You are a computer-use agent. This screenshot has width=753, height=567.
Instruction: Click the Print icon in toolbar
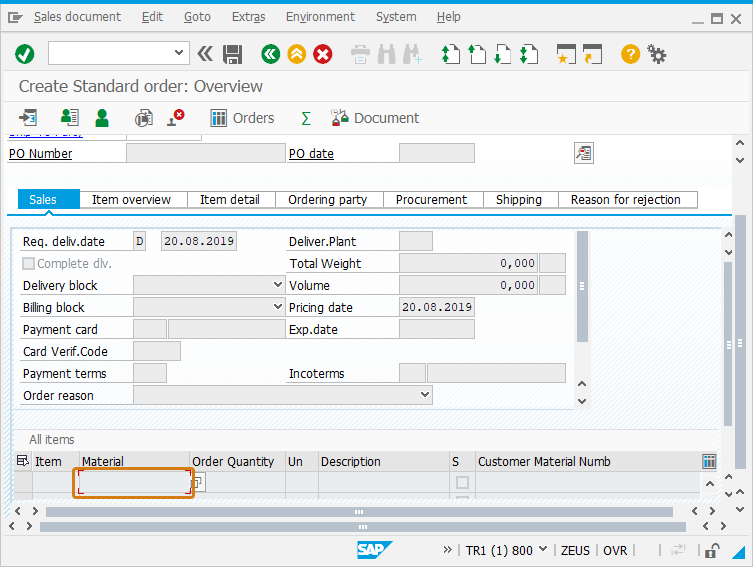[360, 54]
